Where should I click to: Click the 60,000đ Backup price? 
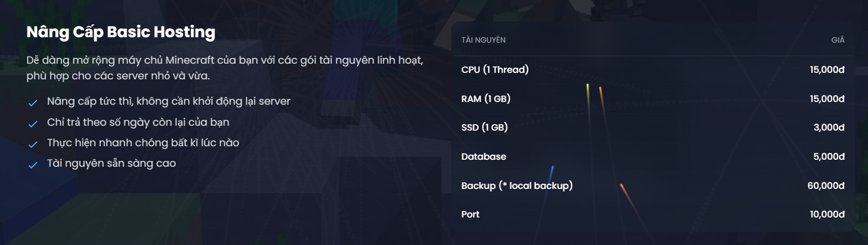coord(825,186)
